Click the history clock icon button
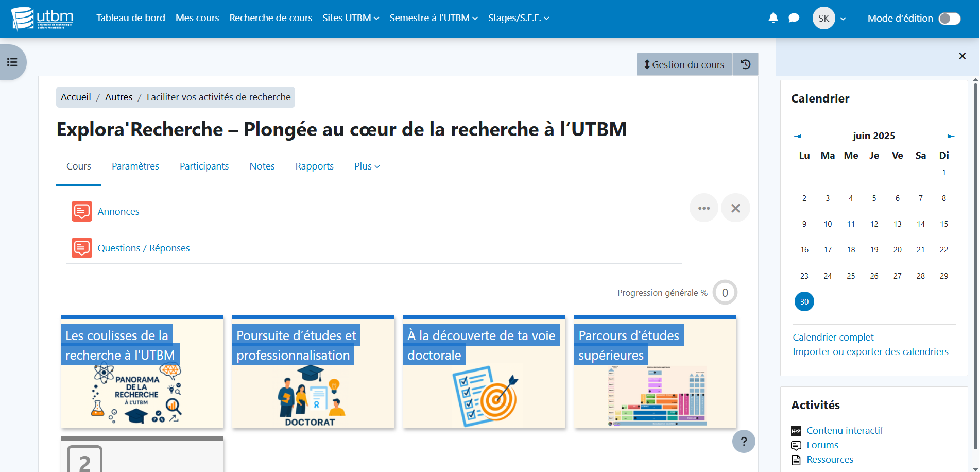 [x=745, y=64]
